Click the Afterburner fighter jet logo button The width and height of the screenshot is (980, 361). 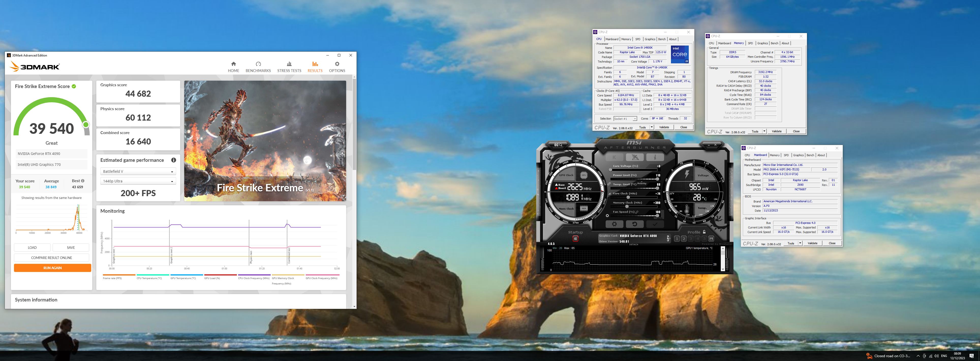click(x=635, y=157)
